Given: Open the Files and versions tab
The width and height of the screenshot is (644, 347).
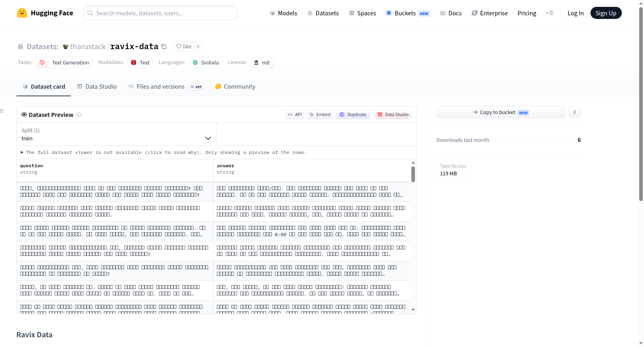Looking at the screenshot, I should click(166, 86).
